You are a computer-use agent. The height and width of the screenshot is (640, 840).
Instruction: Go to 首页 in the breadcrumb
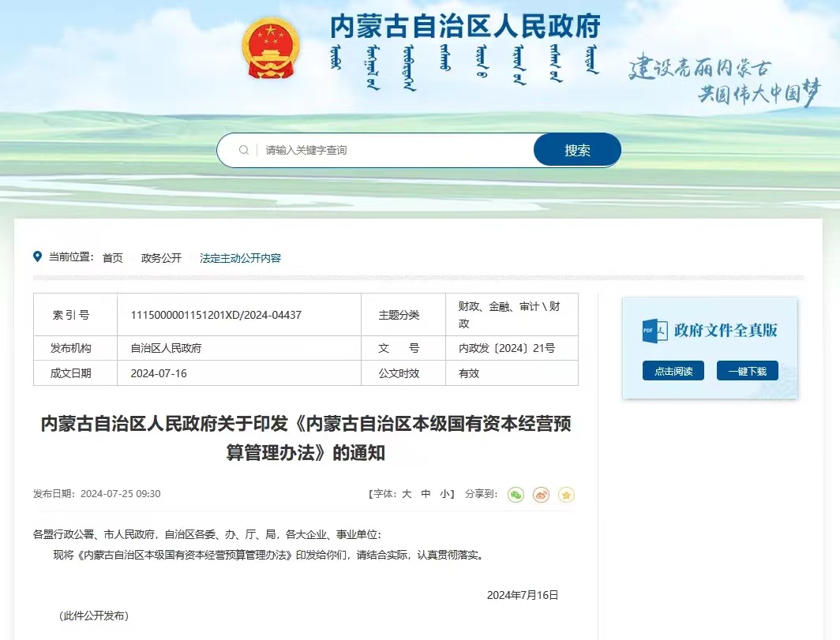[x=112, y=258]
